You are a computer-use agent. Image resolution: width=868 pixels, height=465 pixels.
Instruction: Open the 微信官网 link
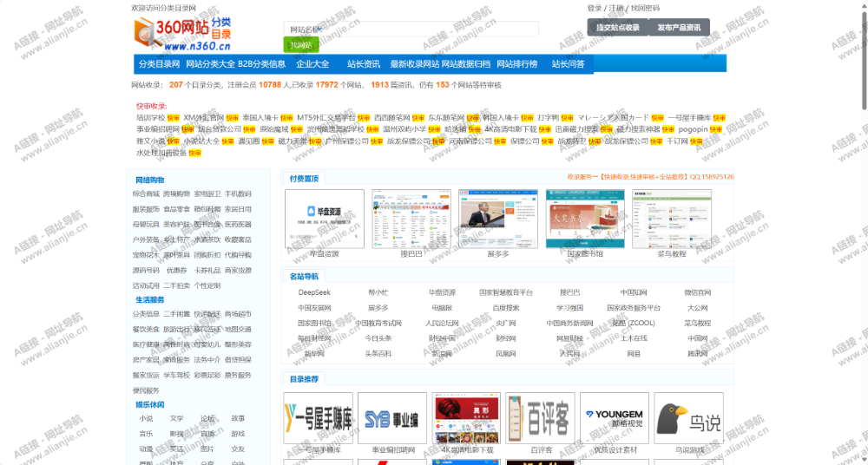(698, 293)
